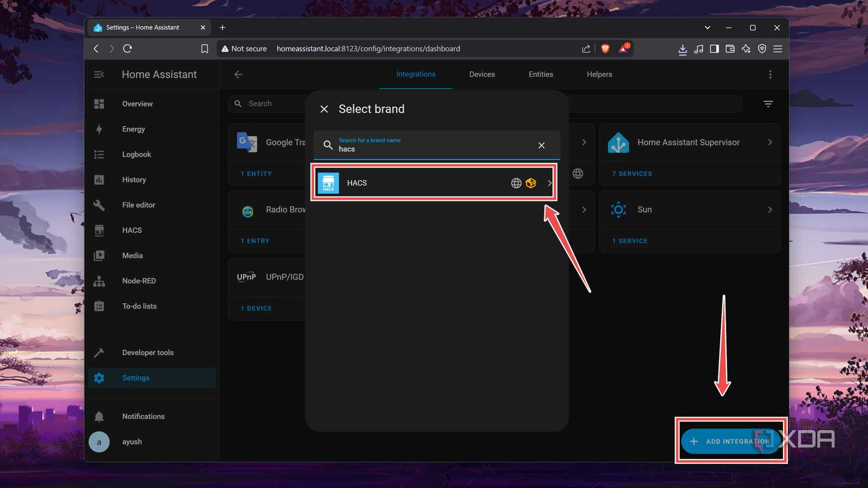View 7 SERVICES of Supervisor

click(x=632, y=174)
